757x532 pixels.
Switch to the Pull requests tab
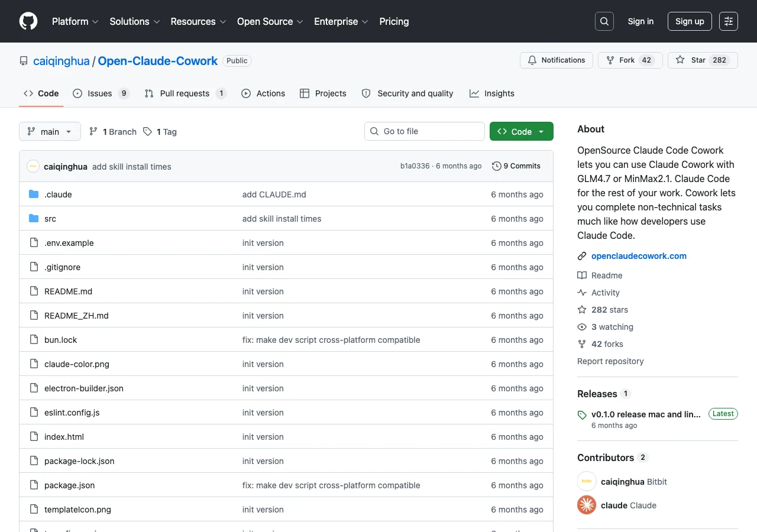(185, 93)
